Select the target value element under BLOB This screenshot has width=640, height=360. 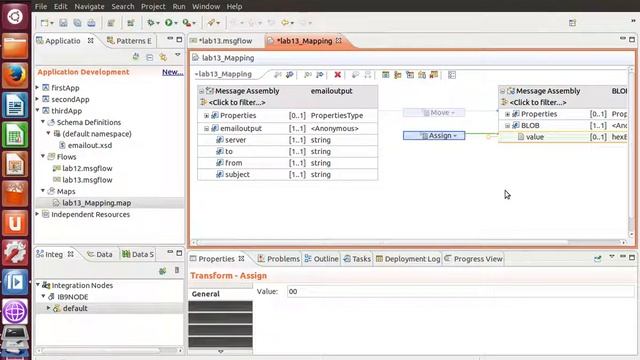click(x=563, y=137)
